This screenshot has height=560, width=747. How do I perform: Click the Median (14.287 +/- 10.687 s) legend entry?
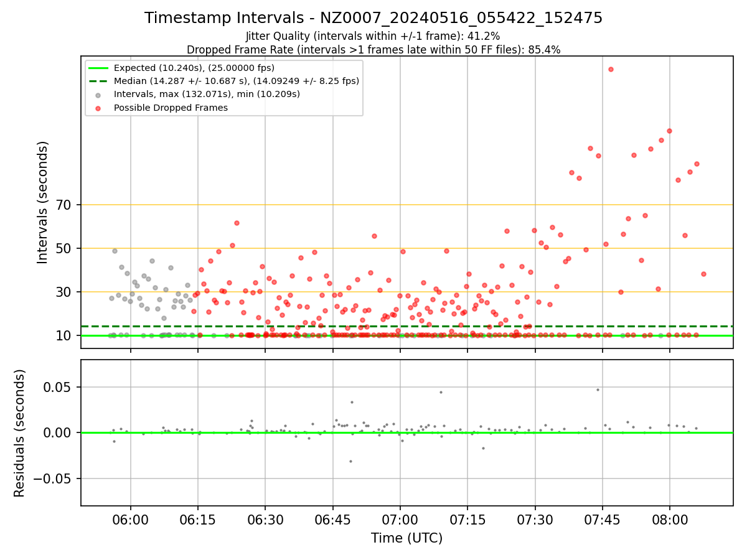click(x=225, y=81)
